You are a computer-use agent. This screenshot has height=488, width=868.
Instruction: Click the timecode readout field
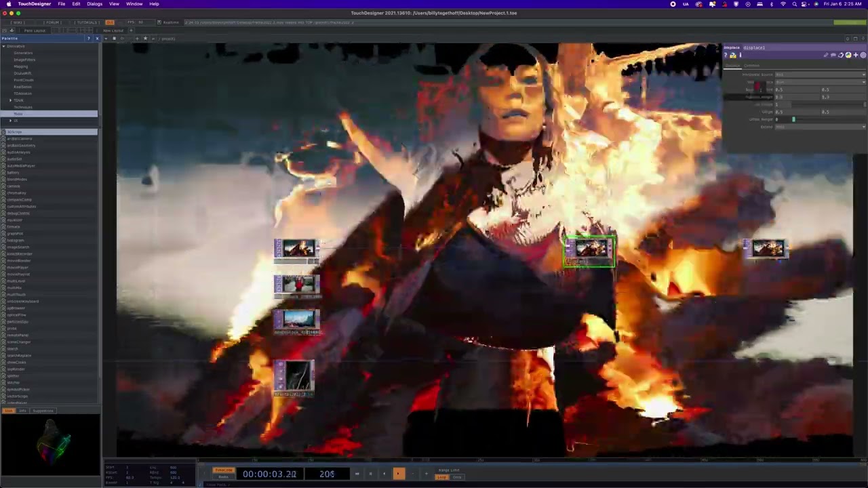[x=270, y=474]
